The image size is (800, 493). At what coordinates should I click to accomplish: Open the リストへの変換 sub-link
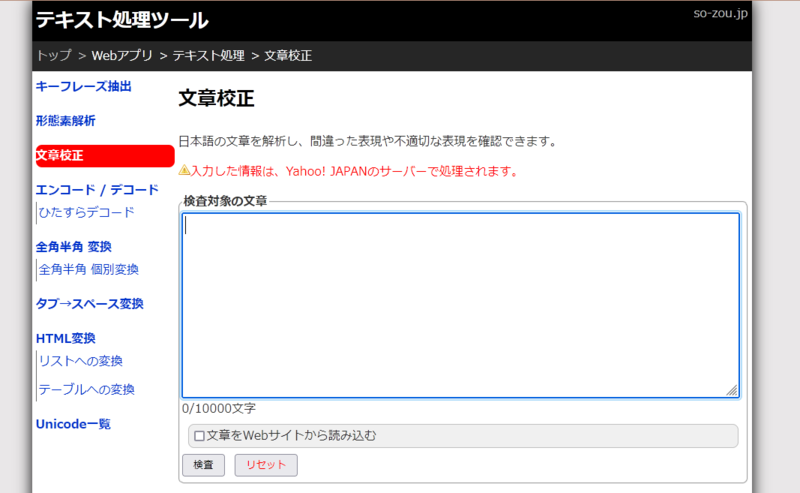coord(81,361)
